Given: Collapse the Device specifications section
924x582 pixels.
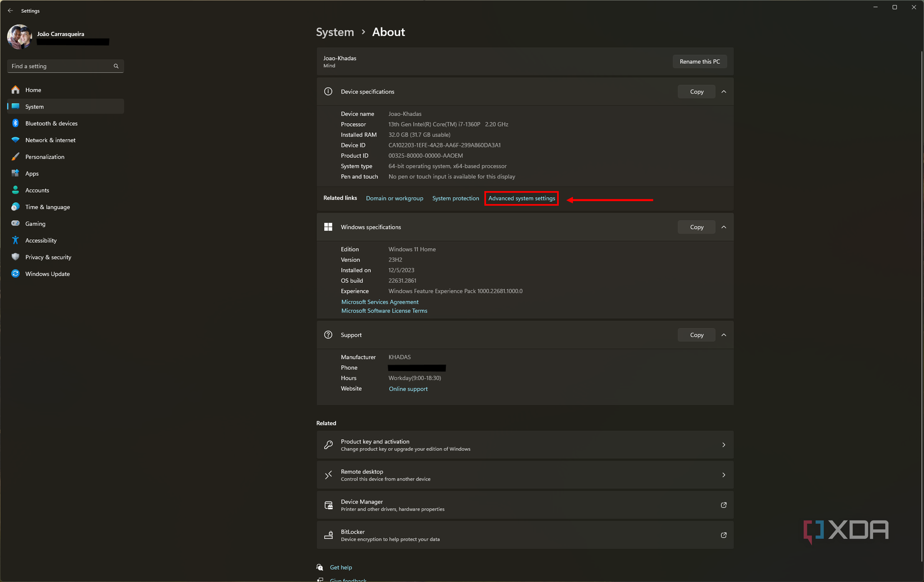Looking at the screenshot, I should (724, 92).
